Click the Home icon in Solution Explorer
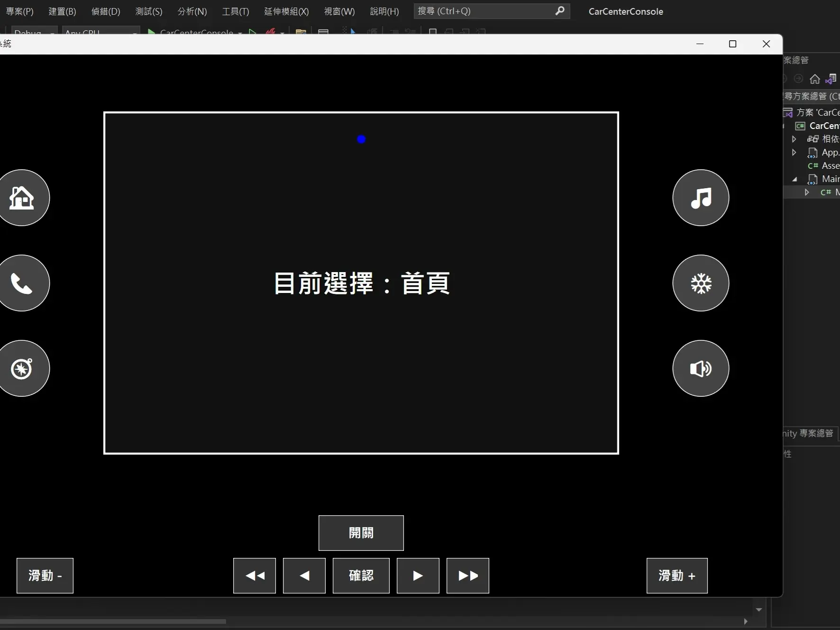 815,79
